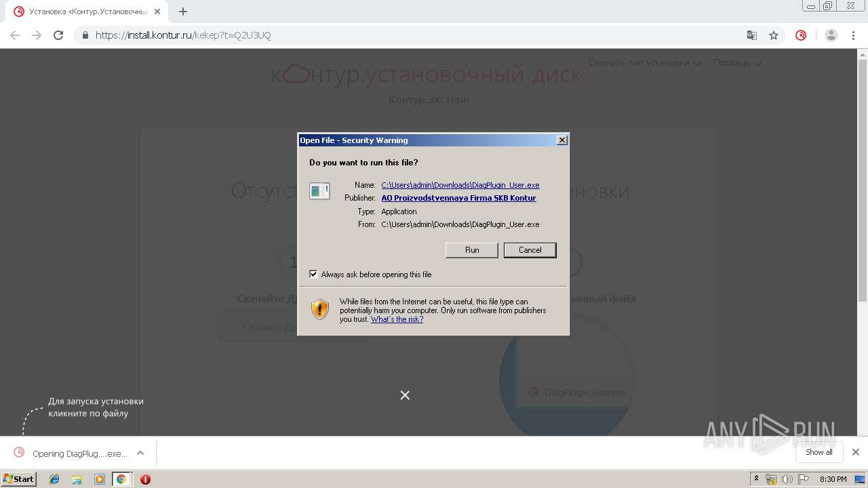
Task: Dismiss the overlay with white X icon
Action: tap(405, 395)
